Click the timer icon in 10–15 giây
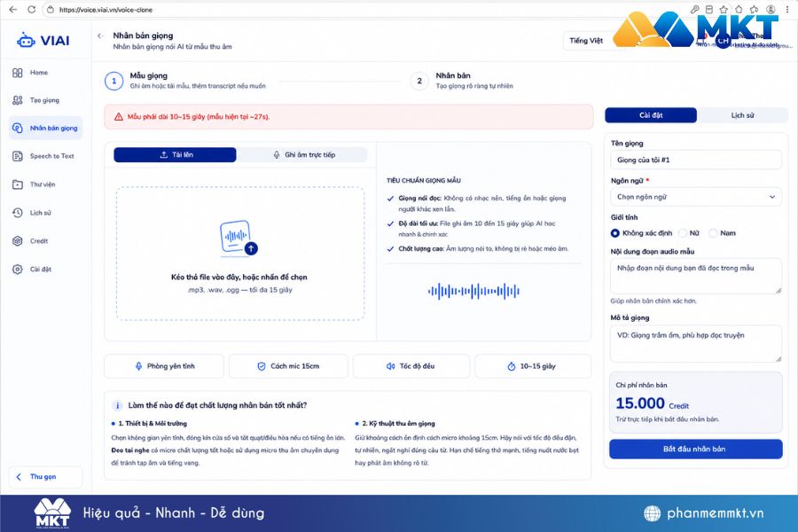 point(511,366)
